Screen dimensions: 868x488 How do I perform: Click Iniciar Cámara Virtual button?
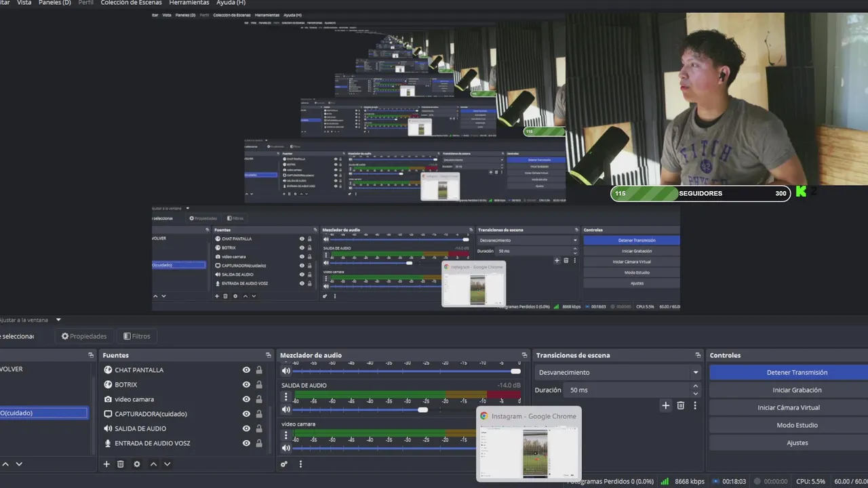tap(789, 407)
